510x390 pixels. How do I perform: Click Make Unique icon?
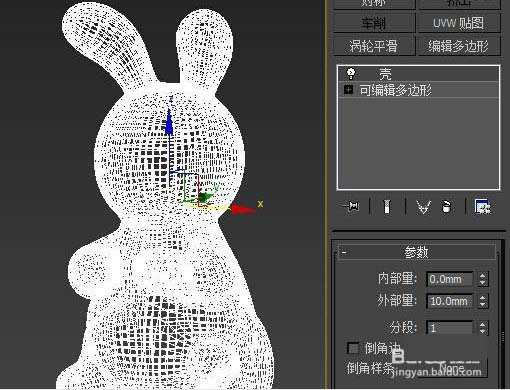click(x=423, y=207)
